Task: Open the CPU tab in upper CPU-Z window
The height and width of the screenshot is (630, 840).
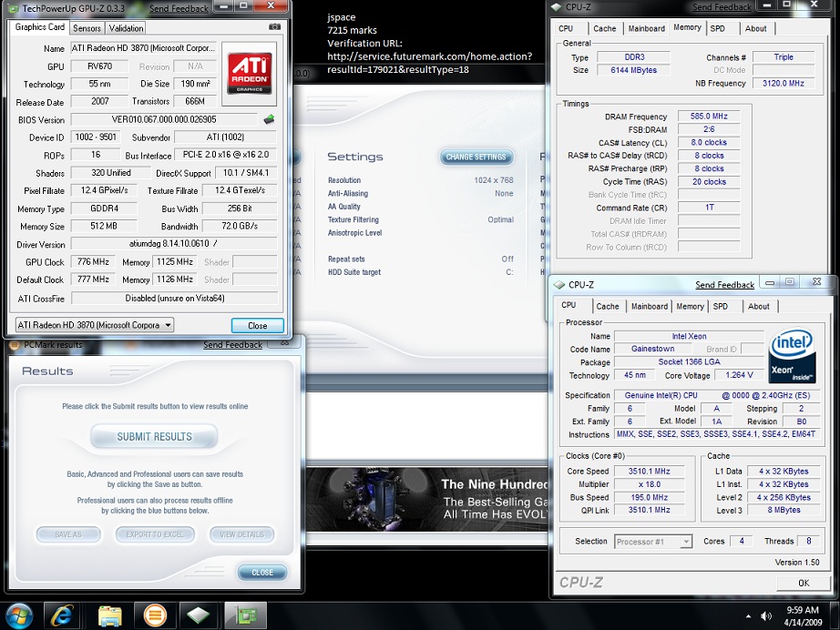Action: 566,28
